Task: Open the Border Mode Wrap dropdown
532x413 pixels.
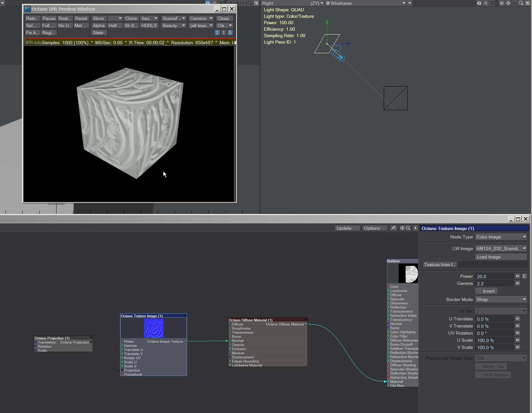Action: click(501, 299)
